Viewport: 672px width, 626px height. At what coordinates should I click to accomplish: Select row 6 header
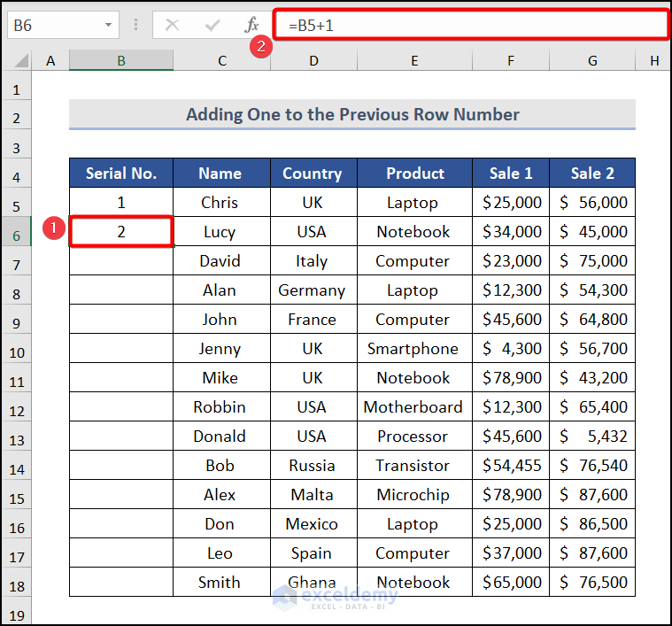point(16,232)
